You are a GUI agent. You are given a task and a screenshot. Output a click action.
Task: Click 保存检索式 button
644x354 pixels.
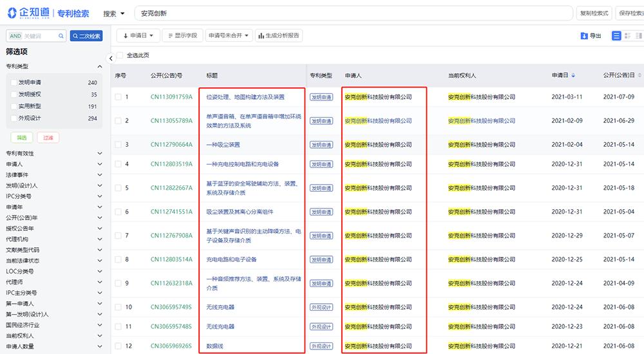point(630,13)
